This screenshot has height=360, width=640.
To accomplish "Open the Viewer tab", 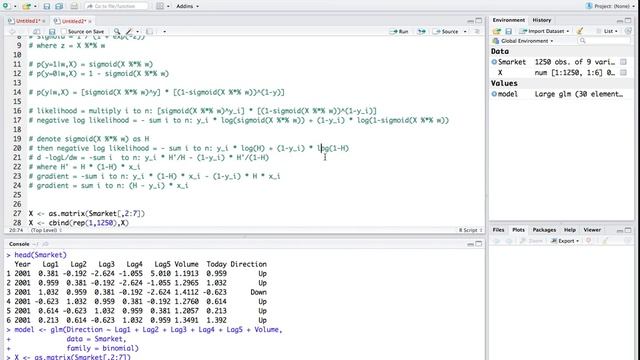I will click(x=592, y=230).
